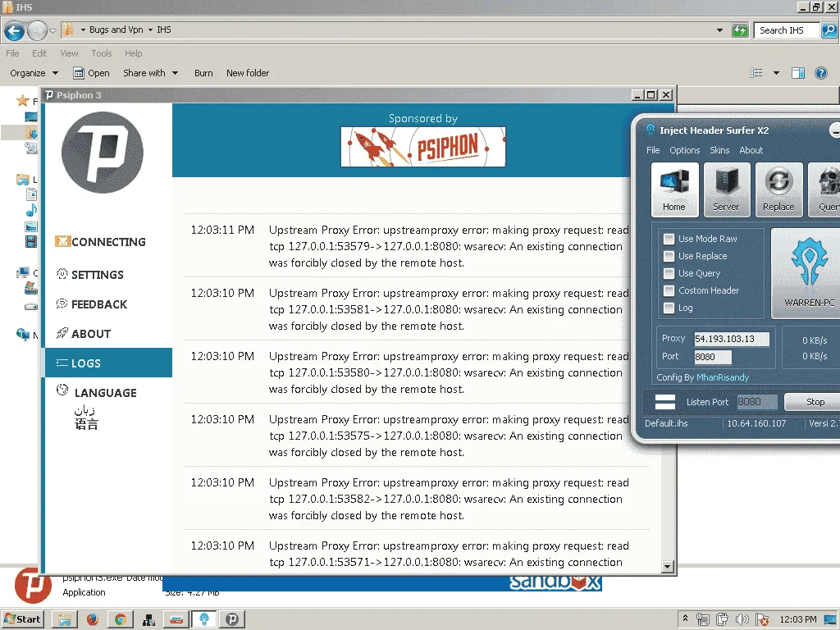
Task: Select Pictures library icon in navigation pane
Action: pos(31,226)
